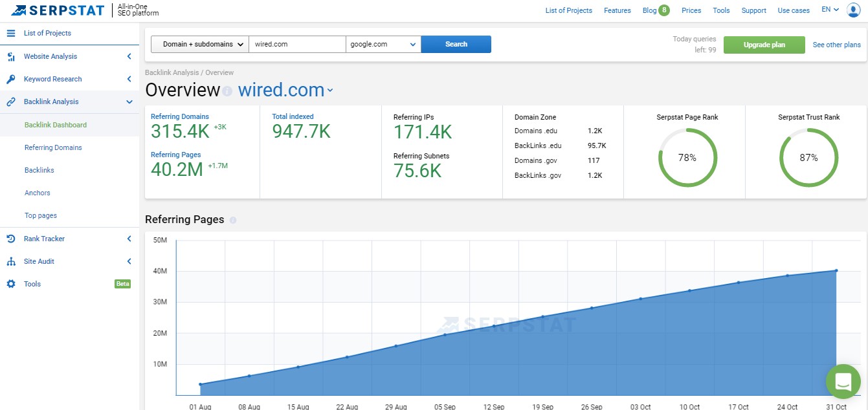The width and height of the screenshot is (868, 410).
Task: Click the info icon beside Referring Pages heading
Action: [x=233, y=220]
